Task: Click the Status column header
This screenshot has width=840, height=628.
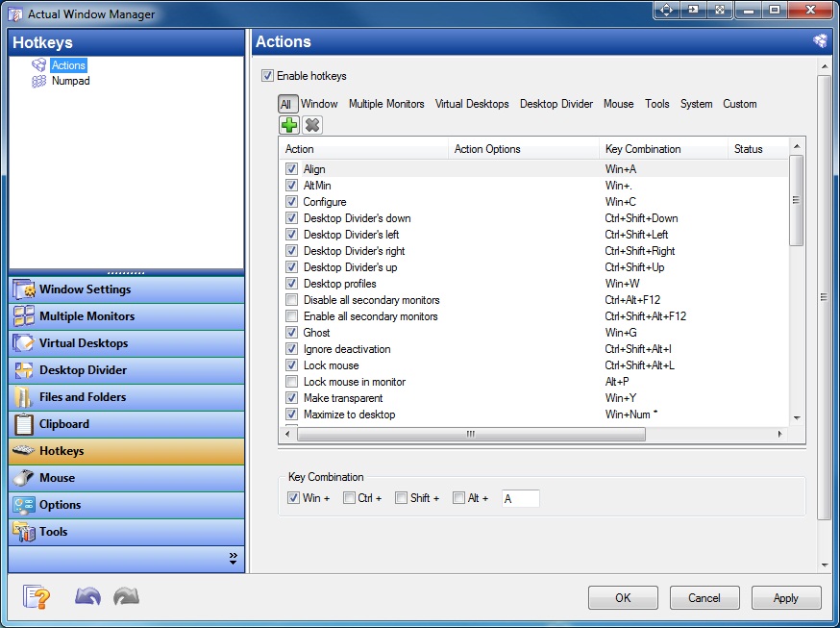Action: pyautogui.click(x=758, y=149)
